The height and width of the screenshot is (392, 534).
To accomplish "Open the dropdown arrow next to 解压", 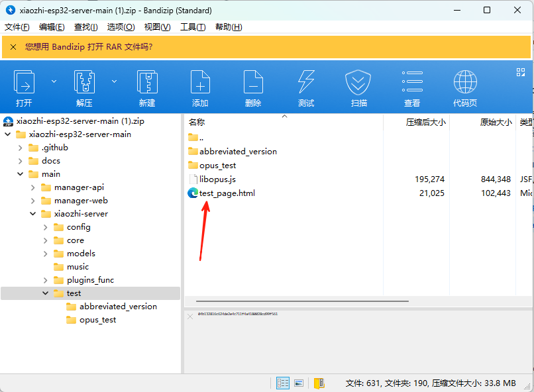I will (115, 81).
